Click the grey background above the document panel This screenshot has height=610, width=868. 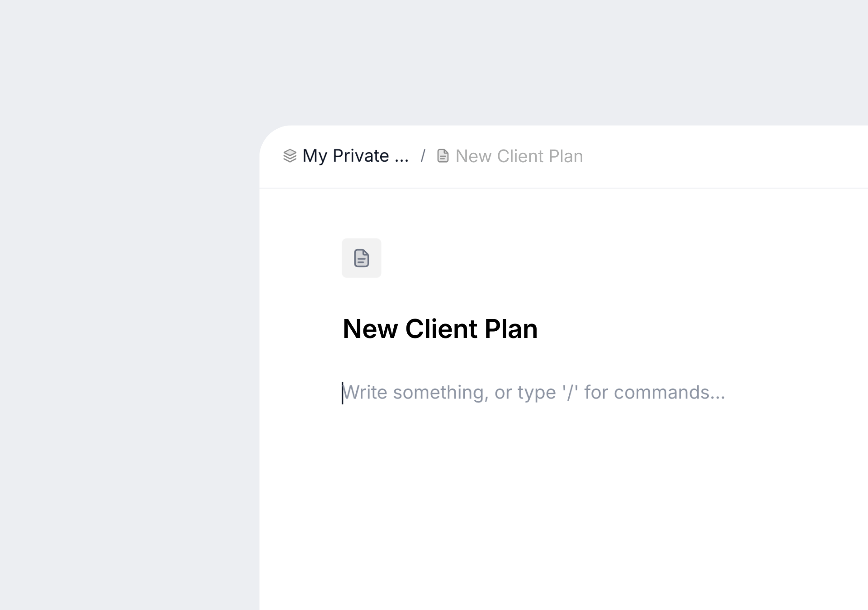coord(542,63)
